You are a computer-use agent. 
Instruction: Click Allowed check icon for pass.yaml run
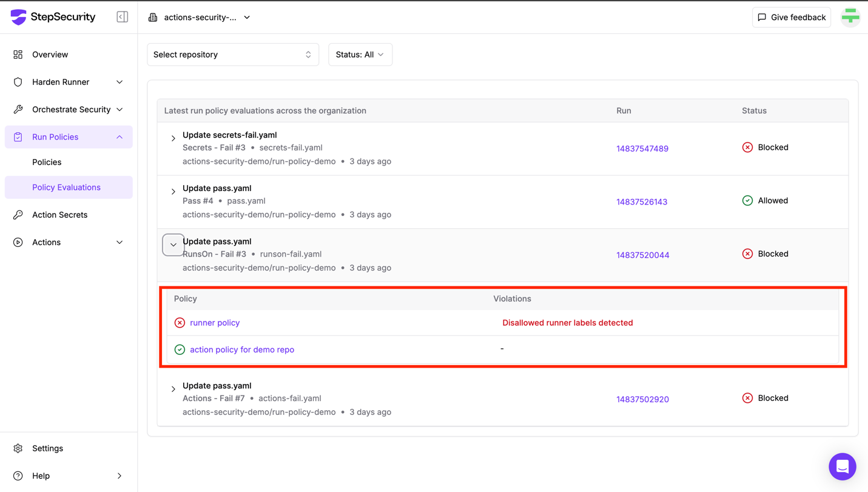coord(747,201)
